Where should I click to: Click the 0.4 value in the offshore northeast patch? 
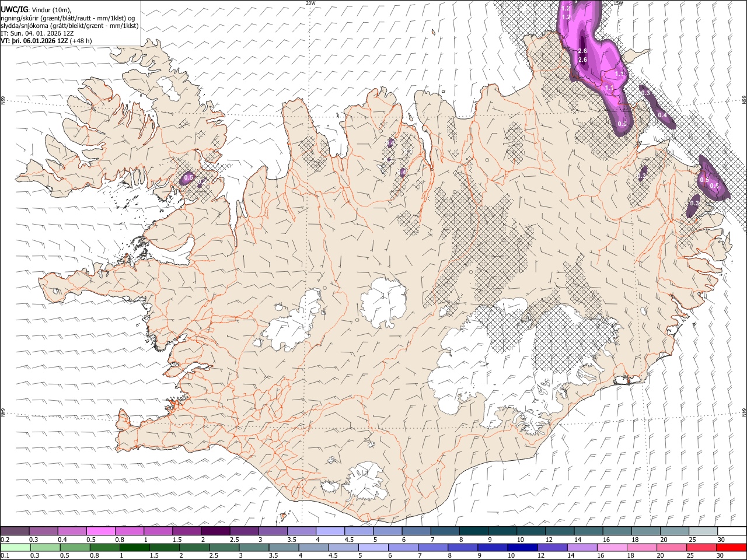(662, 115)
